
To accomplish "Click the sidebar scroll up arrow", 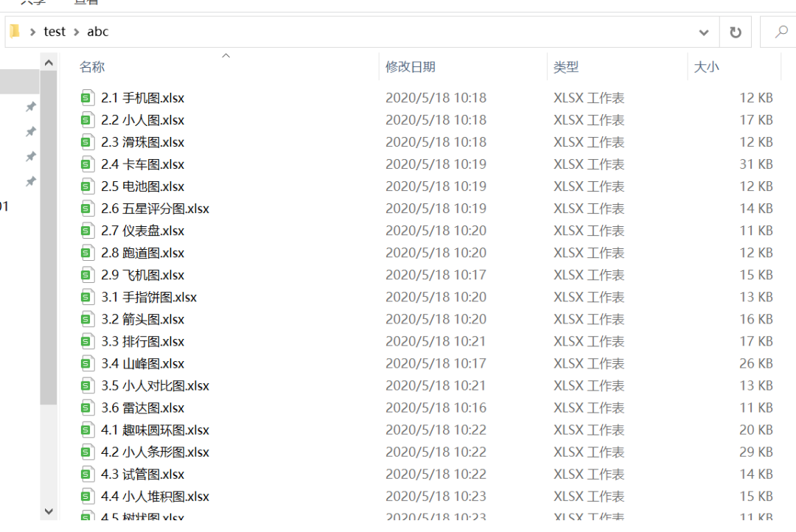I will (x=49, y=63).
